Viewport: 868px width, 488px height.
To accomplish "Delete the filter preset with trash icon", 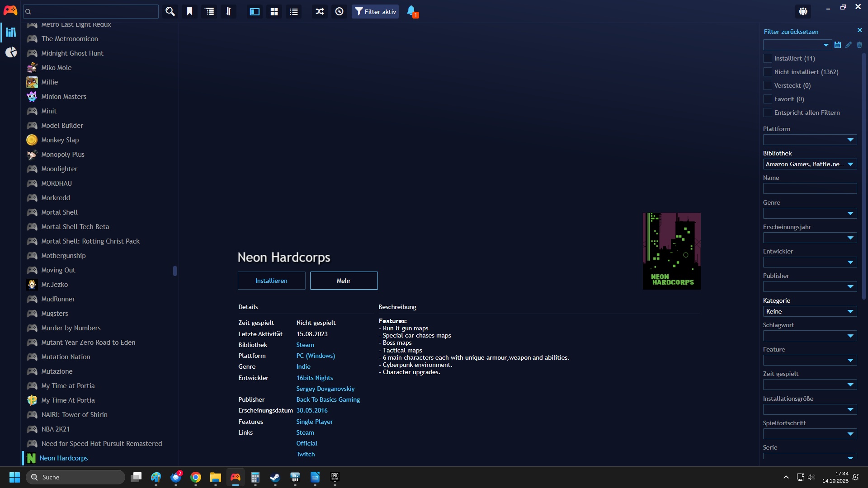I will [859, 45].
